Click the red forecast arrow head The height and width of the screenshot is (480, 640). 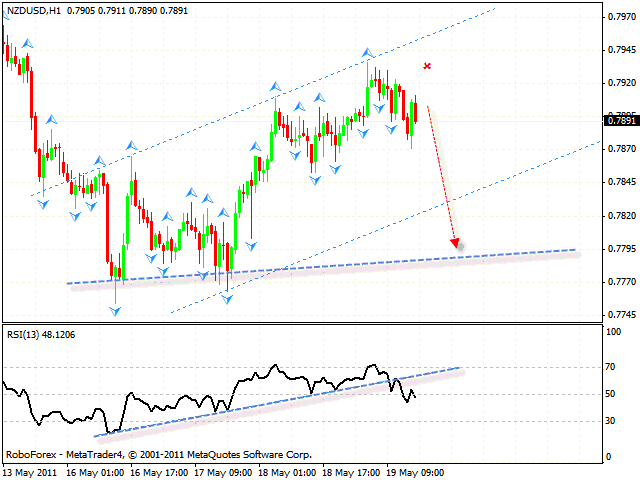pos(456,242)
